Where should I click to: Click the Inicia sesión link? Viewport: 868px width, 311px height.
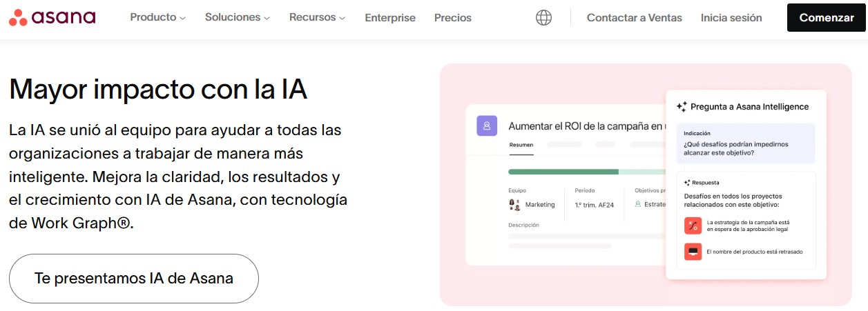731,18
